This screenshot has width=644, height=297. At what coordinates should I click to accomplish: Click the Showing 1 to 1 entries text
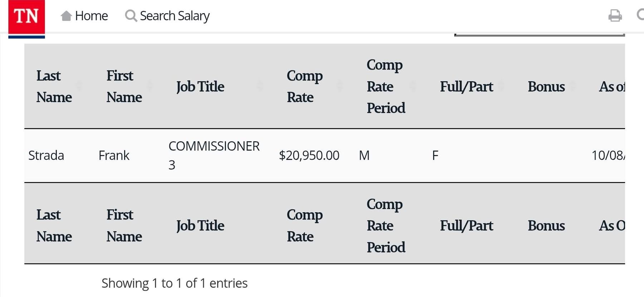174,283
